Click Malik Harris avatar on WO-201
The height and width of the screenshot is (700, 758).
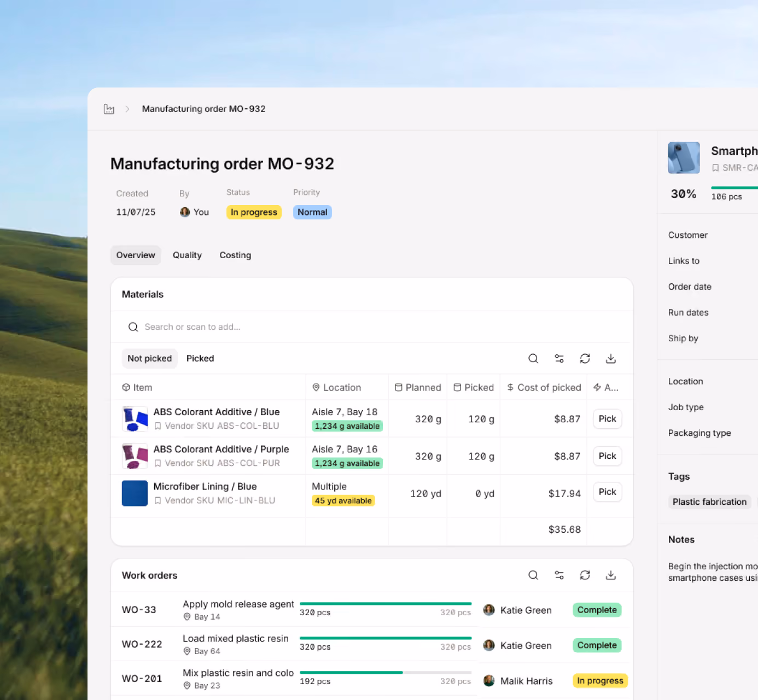(x=489, y=681)
